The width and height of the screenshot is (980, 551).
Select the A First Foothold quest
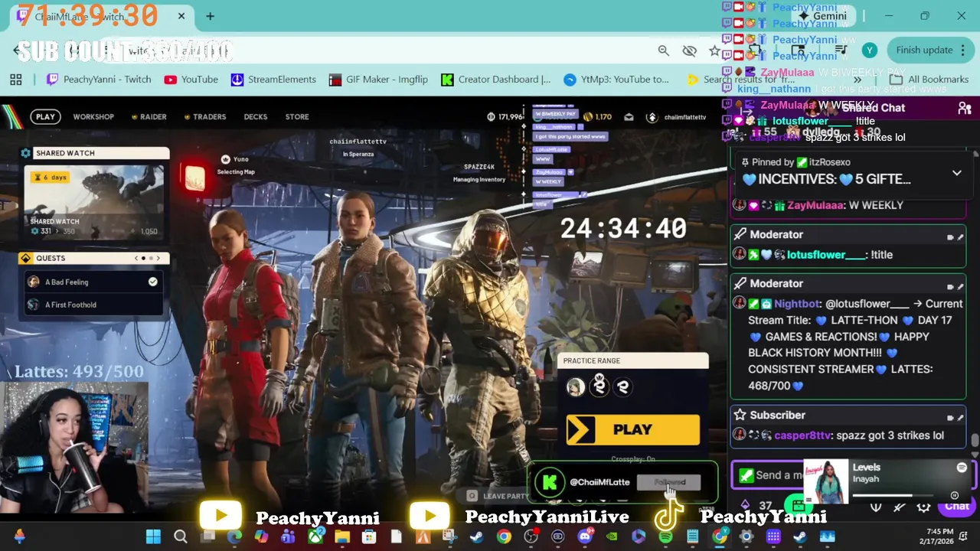[93, 305]
